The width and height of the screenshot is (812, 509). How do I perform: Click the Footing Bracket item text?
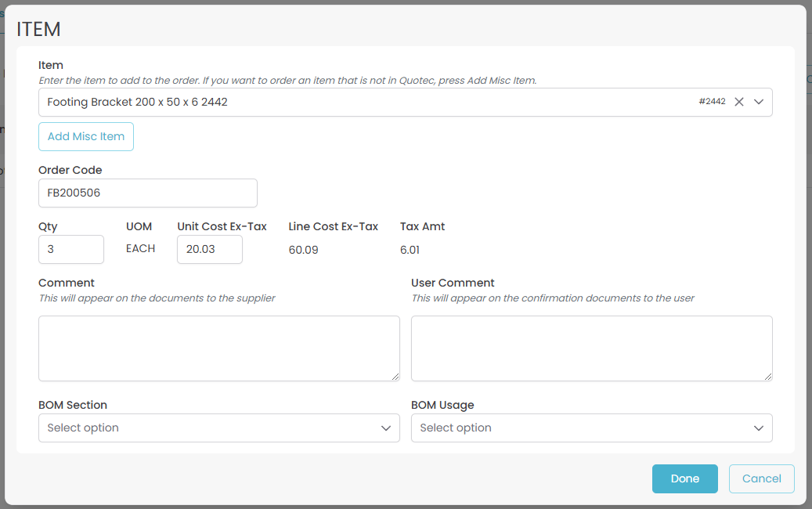click(137, 102)
